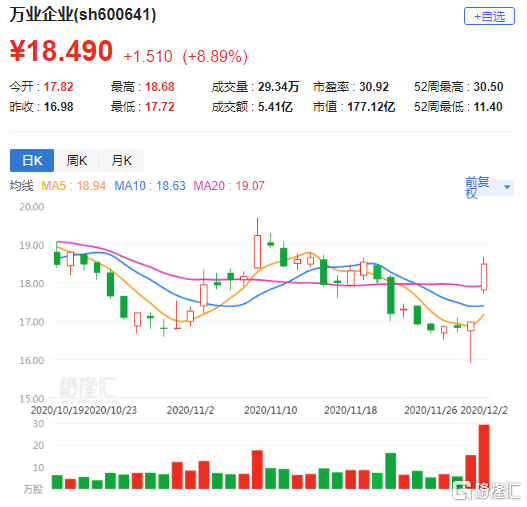Click the turnover value 5.41亿
The height and width of the screenshot is (507, 527).
[x=275, y=107]
